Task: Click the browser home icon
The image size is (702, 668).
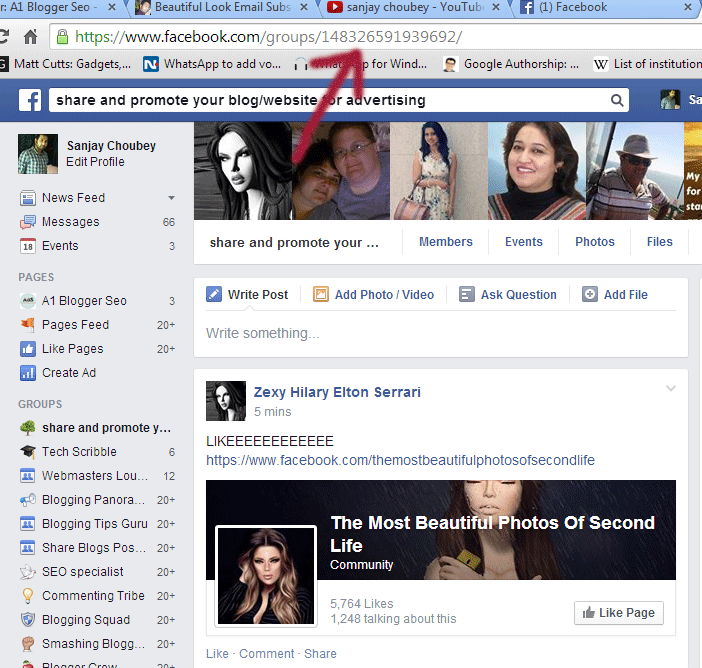Action: coord(31,38)
